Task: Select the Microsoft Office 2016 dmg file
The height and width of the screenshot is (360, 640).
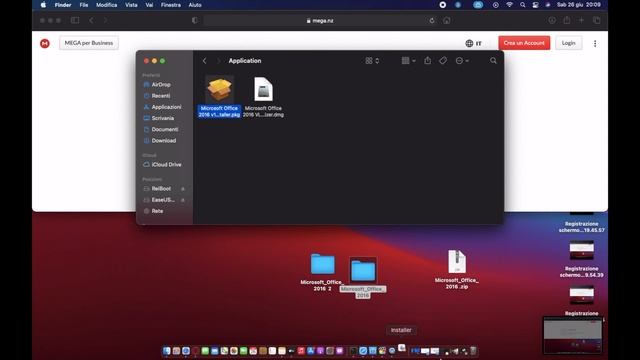Action: point(263,96)
